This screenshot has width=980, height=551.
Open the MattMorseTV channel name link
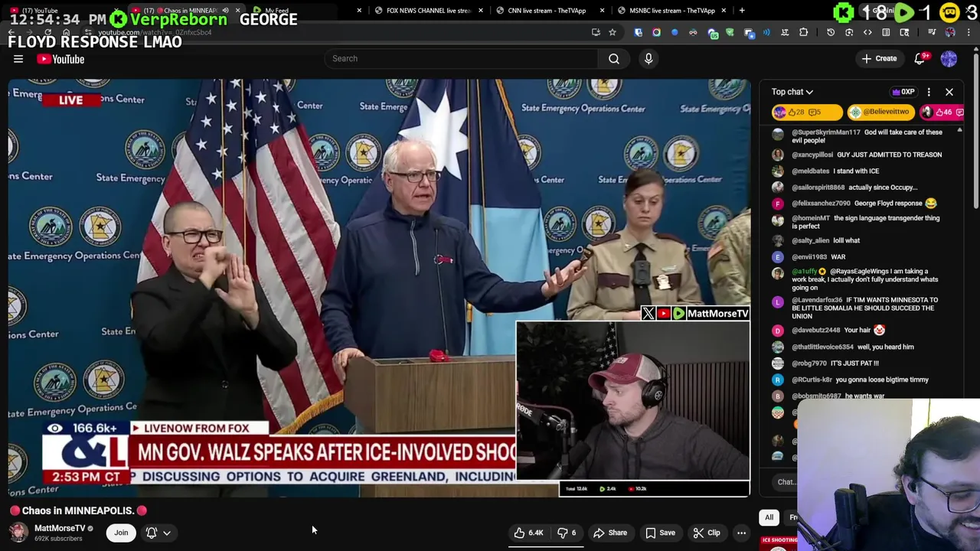tap(60, 528)
